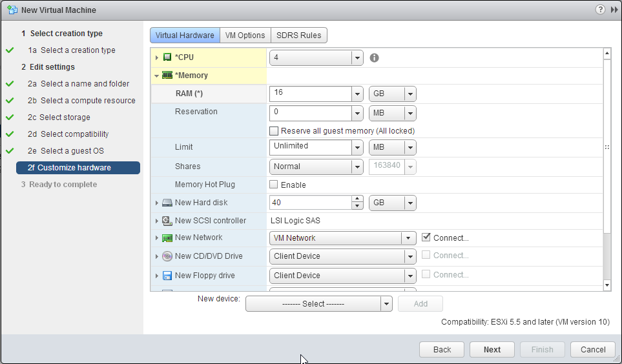
Task: Enable Reserve all guest memory checkbox
Action: (274, 131)
